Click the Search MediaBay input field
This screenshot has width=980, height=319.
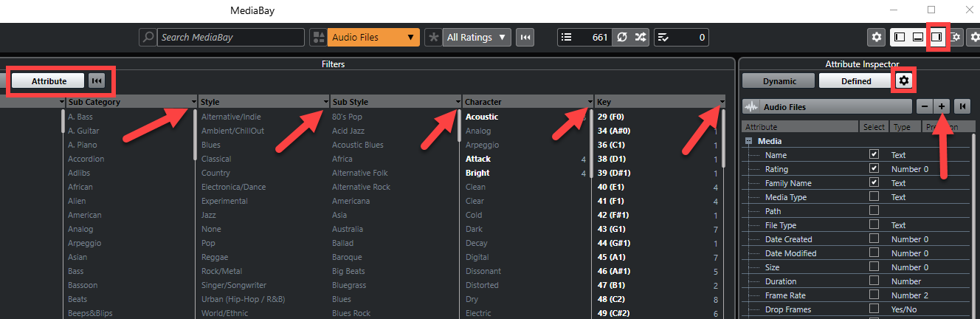point(230,37)
